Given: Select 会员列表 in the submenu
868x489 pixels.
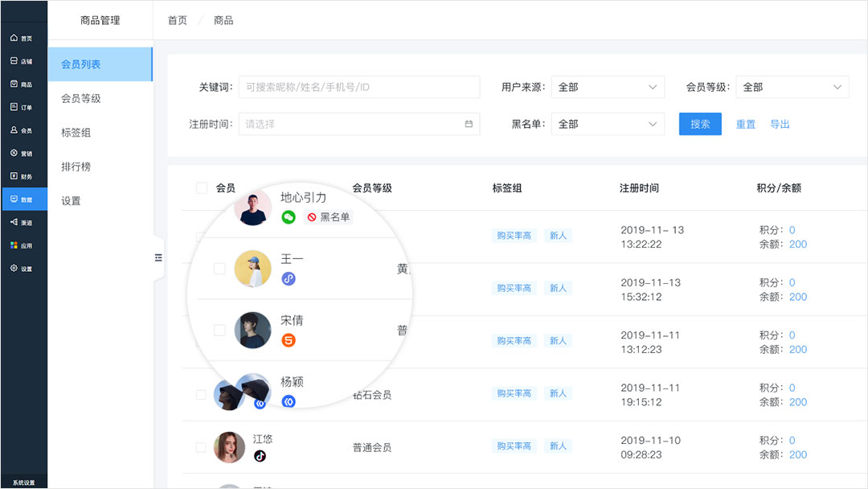Looking at the screenshot, I should tap(100, 64).
